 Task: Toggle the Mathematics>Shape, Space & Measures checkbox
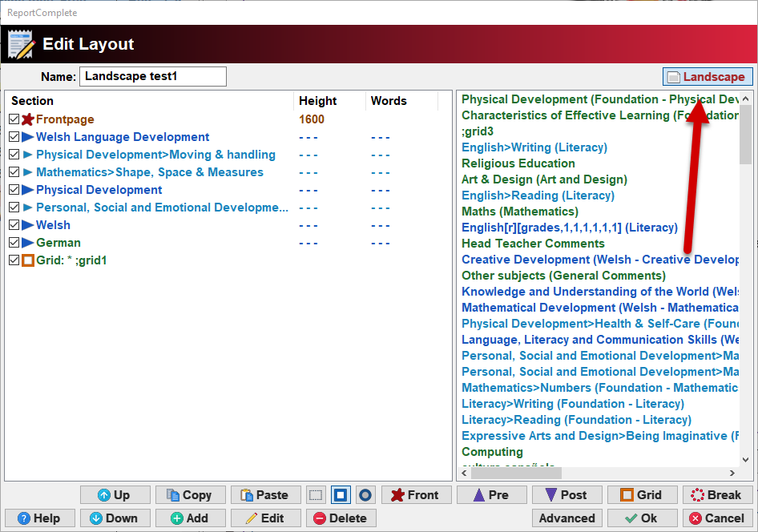(x=14, y=172)
